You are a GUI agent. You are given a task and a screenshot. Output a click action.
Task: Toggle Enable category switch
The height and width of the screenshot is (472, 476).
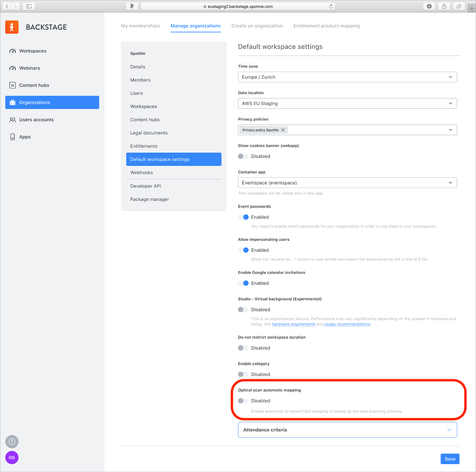[243, 375]
